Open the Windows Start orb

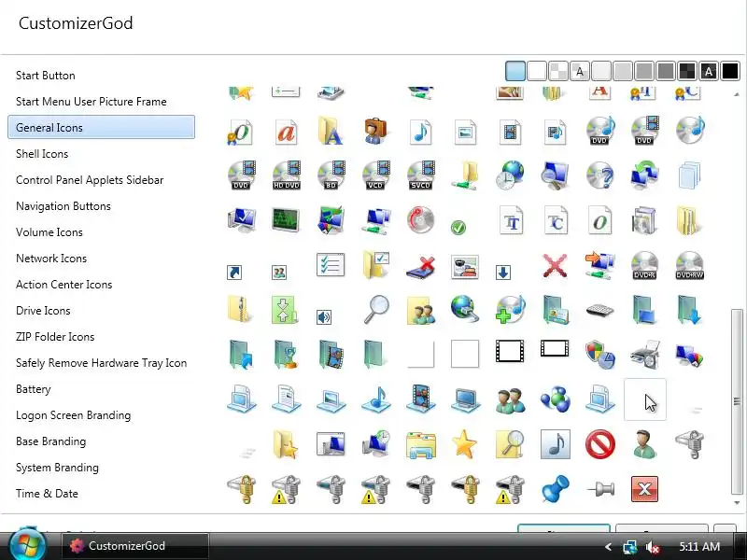coord(28,544)
